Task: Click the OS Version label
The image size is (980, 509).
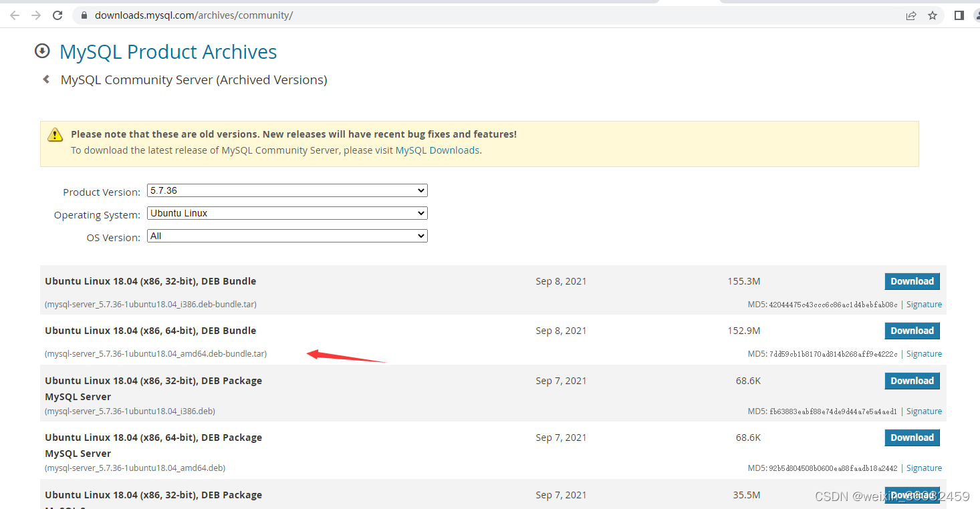Action: [114, 238]
